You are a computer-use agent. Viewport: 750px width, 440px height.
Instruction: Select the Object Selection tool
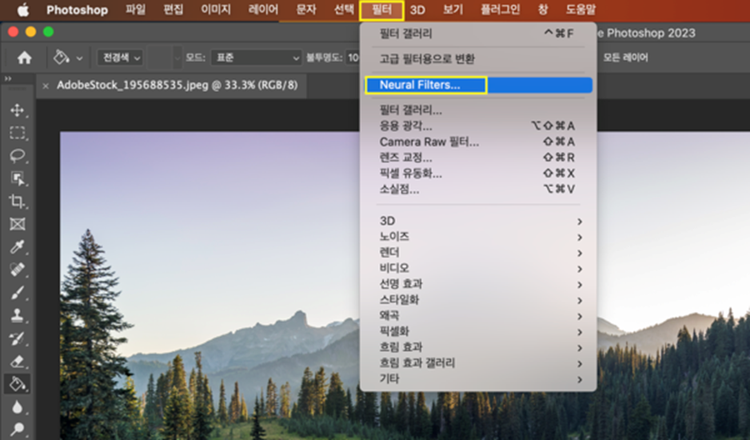[17, 178]
